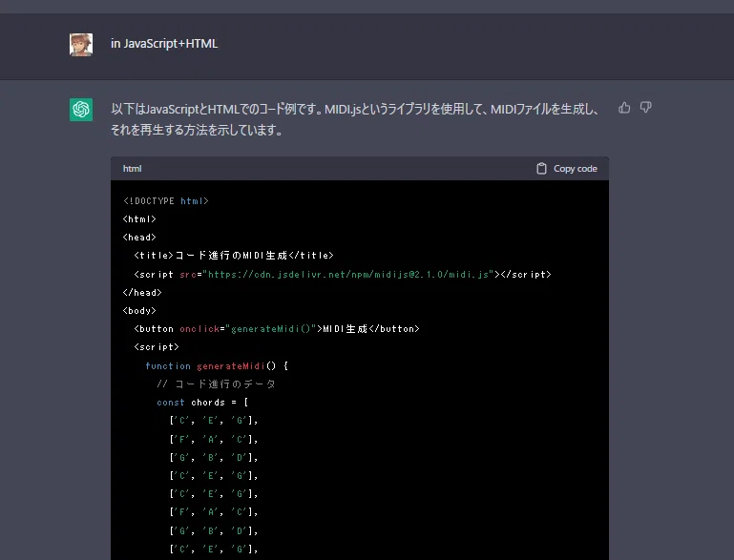Click the opening <body> tag line
Screen dimensions: 734x560
139,311
